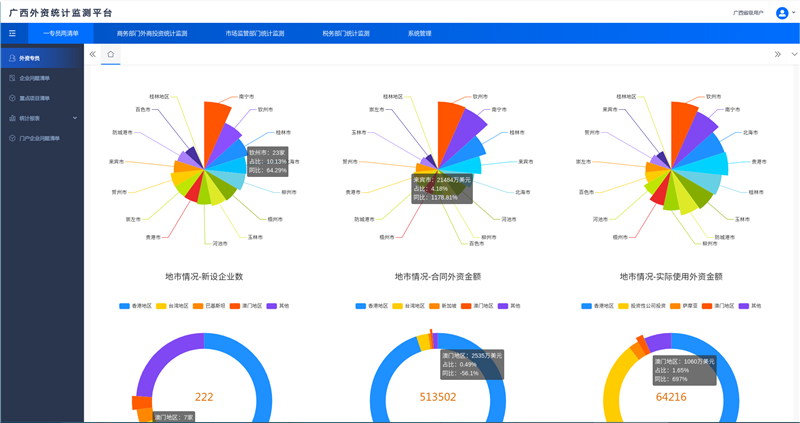Click the 重点项目清单 sidebar icon
The width and height of the screenshot is (800, 423).
pos(11,98)
